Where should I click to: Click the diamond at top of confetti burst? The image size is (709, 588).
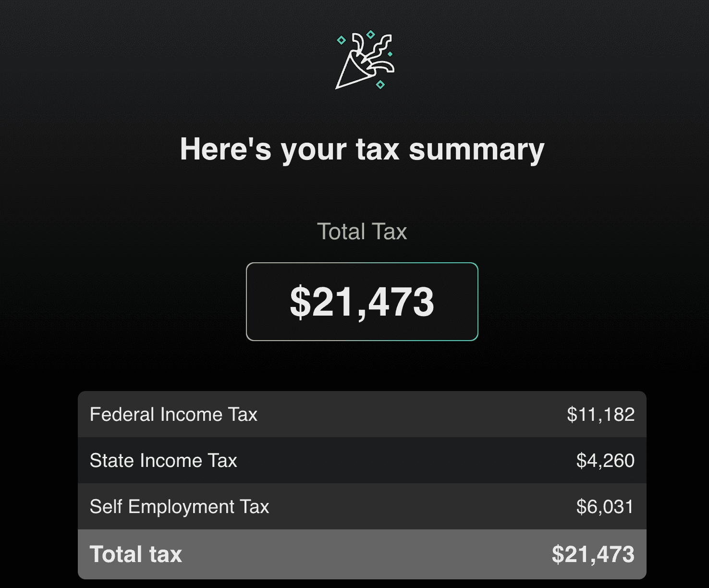[370, 34]
